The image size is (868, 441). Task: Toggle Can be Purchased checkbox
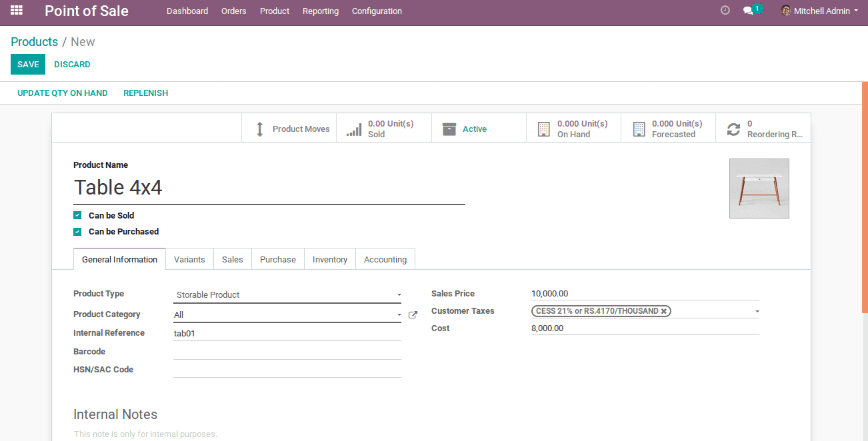point(77,231)
